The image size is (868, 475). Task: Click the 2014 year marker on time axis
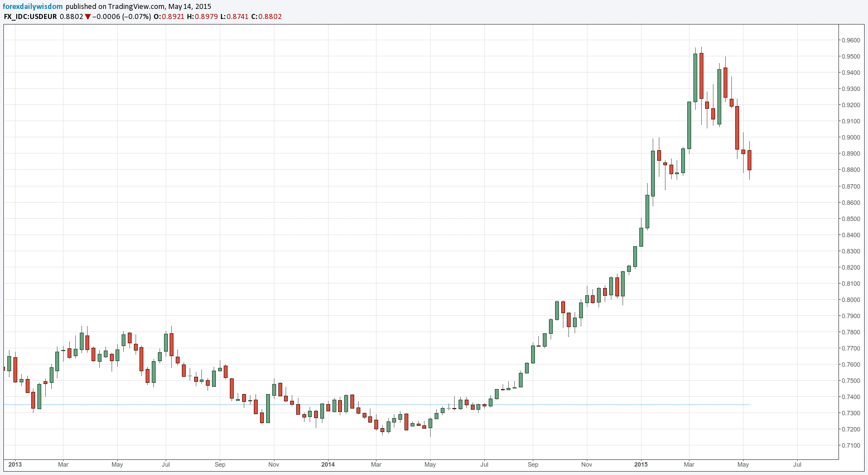[x=328, y=464]
